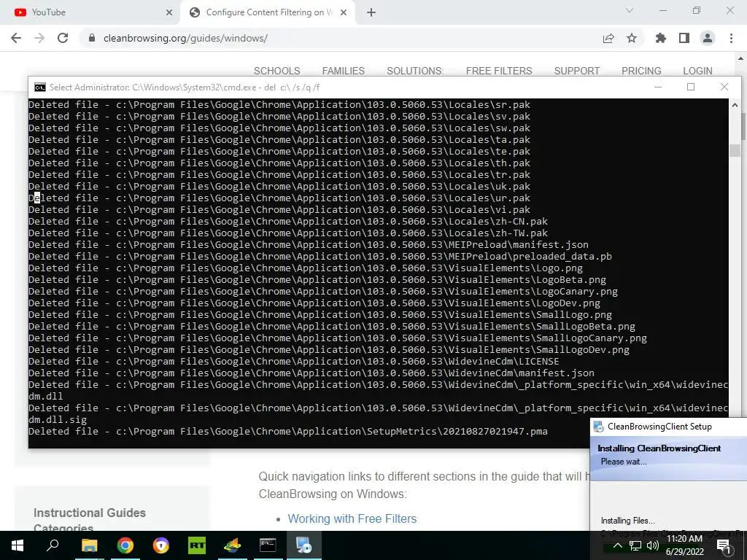Open PRICING in the site navigation
747x560 pixels.
[641, 71]
